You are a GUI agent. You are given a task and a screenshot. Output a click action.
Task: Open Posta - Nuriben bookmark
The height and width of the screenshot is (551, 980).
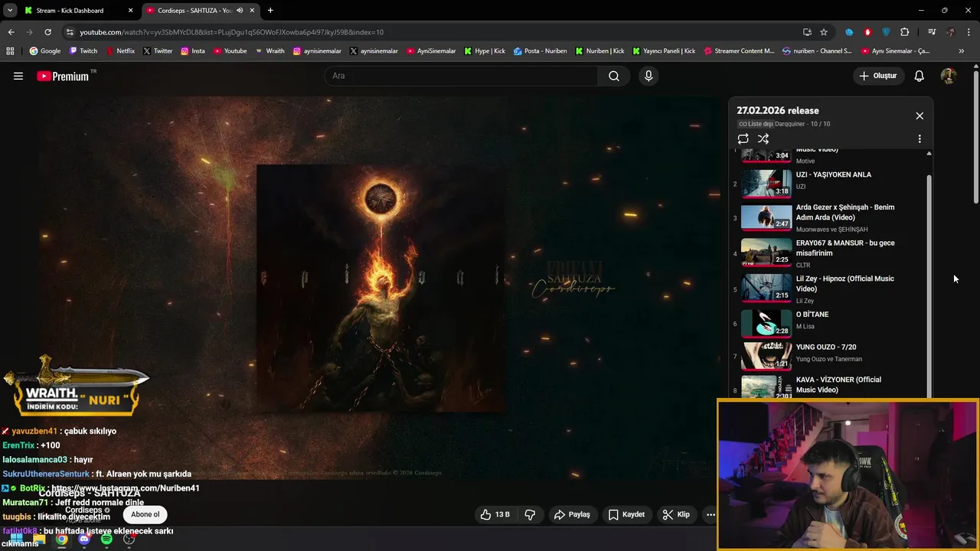(x=541, y=51)
